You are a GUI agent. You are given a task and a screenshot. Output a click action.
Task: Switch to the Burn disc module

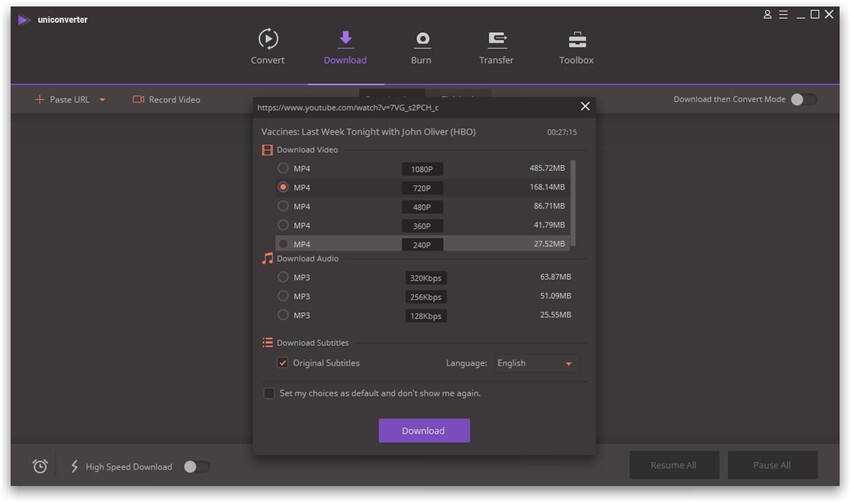[421, 39]
